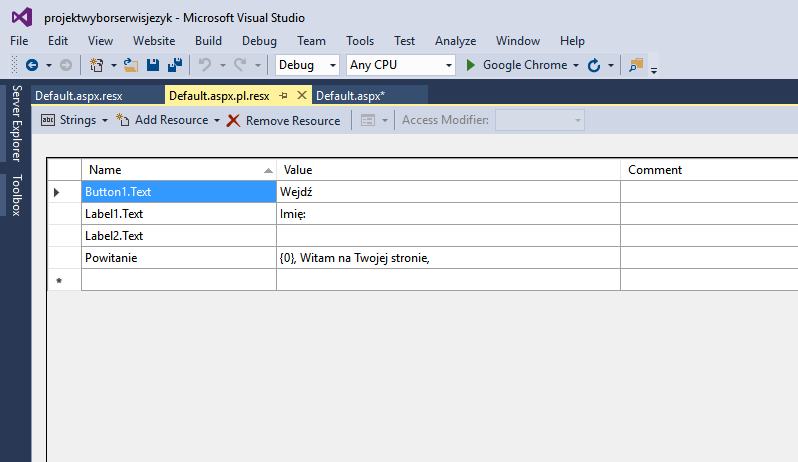The width and height of the screenshot is (798, 462).
Task: Click the Navigate Backward arrow icon
Action: 32,65
